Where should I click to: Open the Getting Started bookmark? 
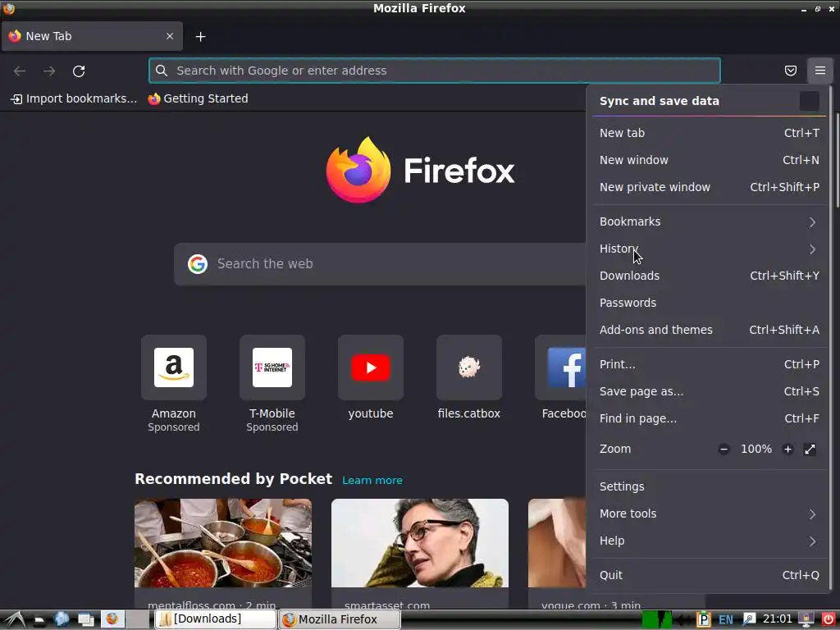point(199,98)
